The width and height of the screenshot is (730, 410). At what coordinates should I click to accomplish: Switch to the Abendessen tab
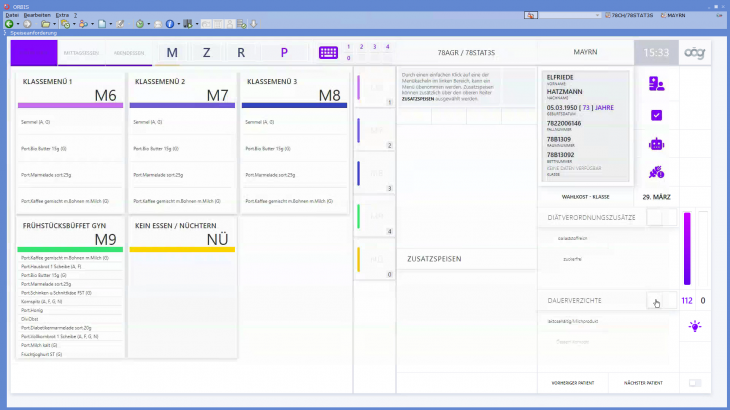tap(129, 53)
